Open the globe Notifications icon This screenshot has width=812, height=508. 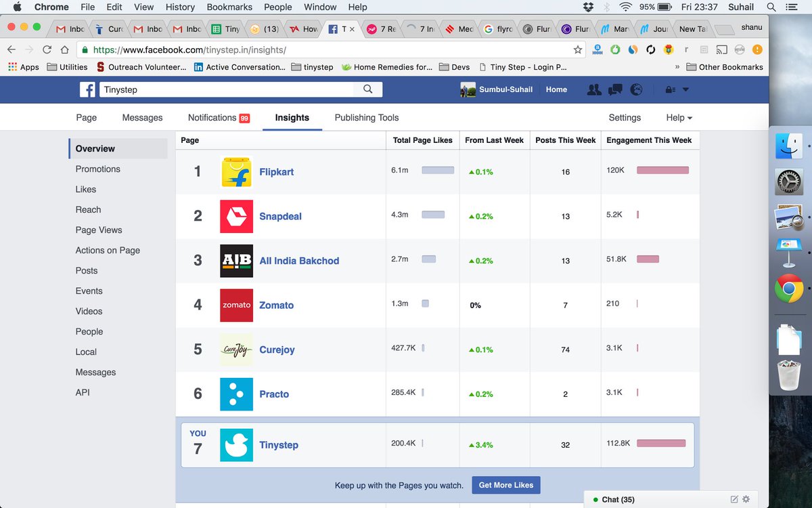[x=635, y=89]
